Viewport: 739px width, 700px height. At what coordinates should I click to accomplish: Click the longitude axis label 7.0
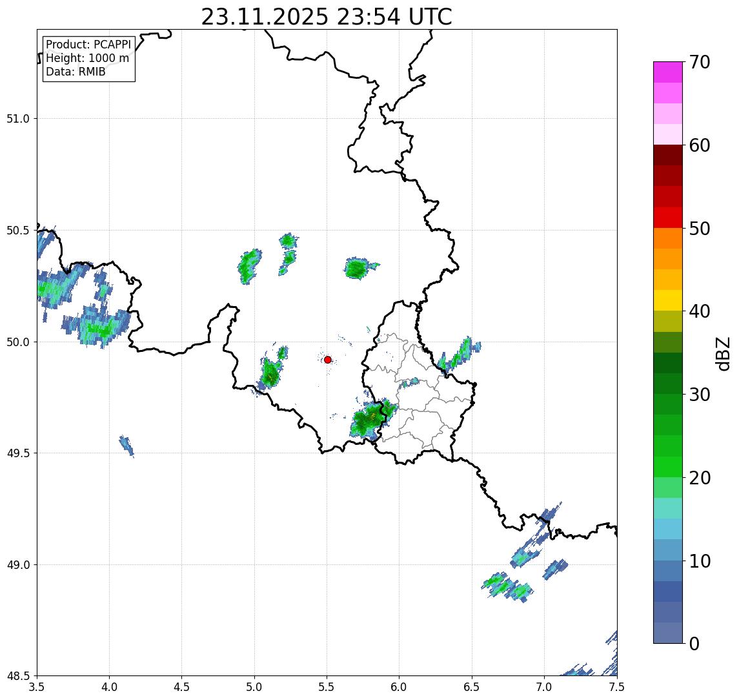pos(544,687)
